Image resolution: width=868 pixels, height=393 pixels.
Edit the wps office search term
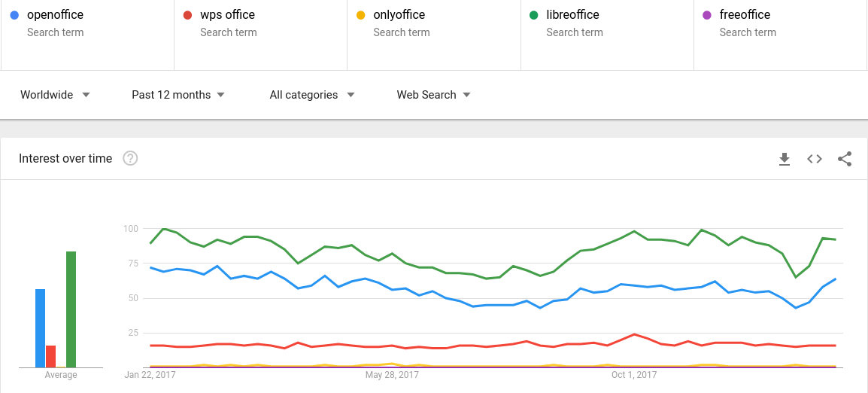tap(227, 15)
